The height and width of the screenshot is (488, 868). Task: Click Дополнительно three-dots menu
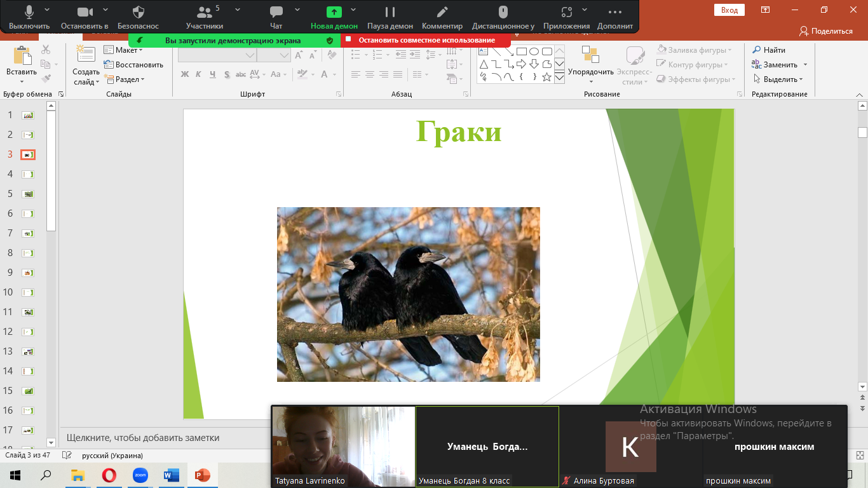614,17
